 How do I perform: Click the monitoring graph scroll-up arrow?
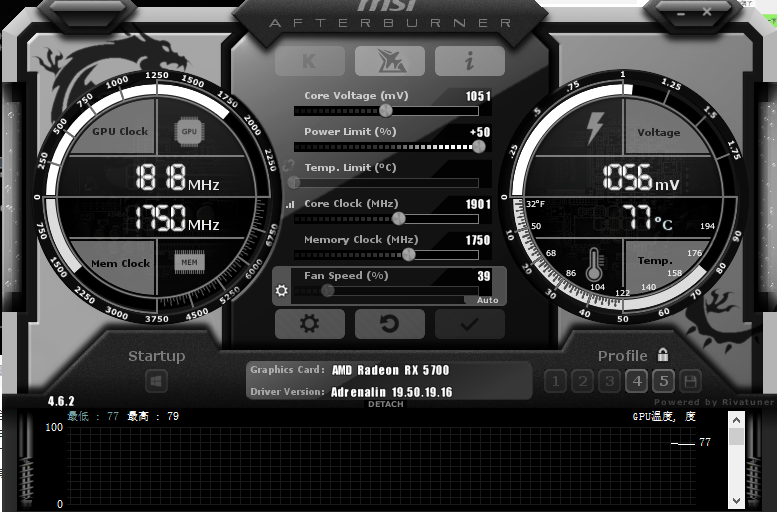736,420
